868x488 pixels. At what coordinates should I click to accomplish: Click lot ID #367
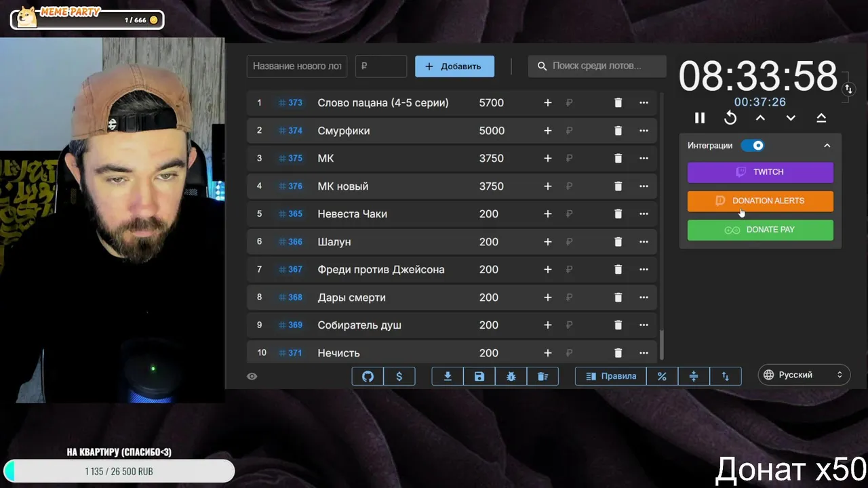coord(291,270)
